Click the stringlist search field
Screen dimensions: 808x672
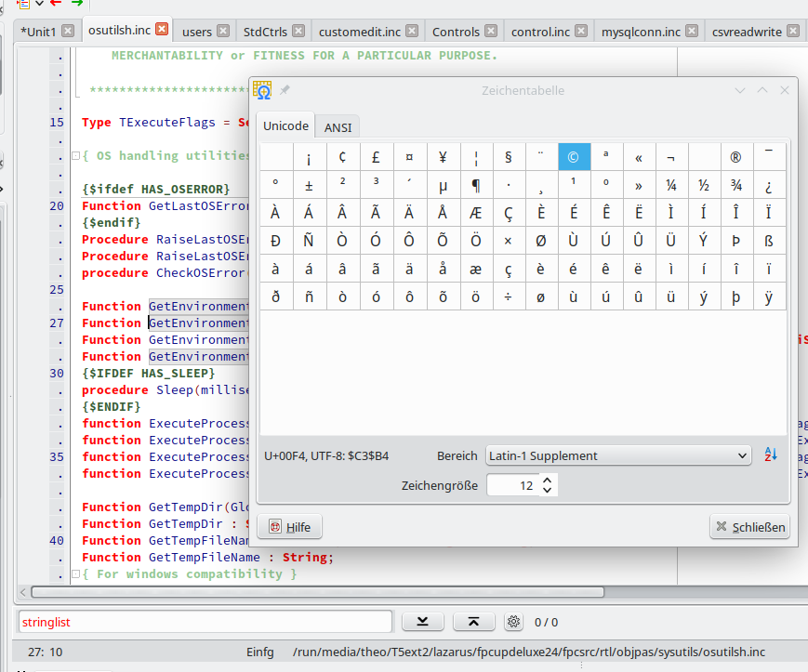pyautogui.click(x=205, y=622)
